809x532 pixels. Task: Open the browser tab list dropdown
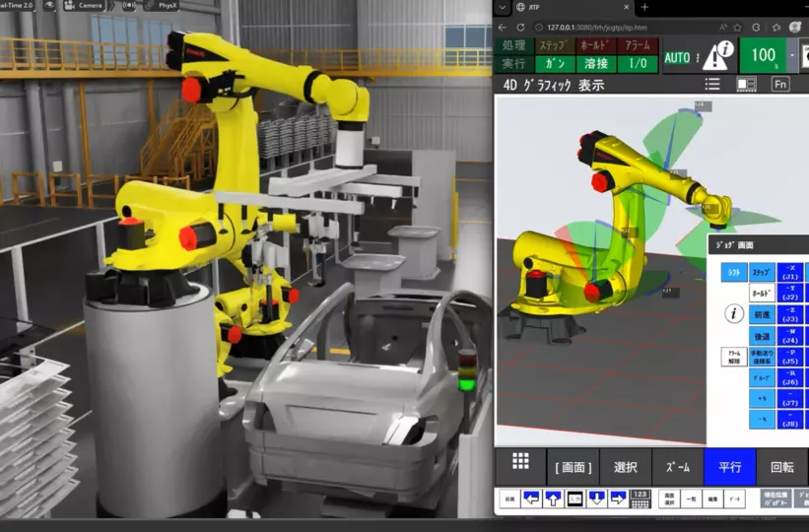(502, 7)
